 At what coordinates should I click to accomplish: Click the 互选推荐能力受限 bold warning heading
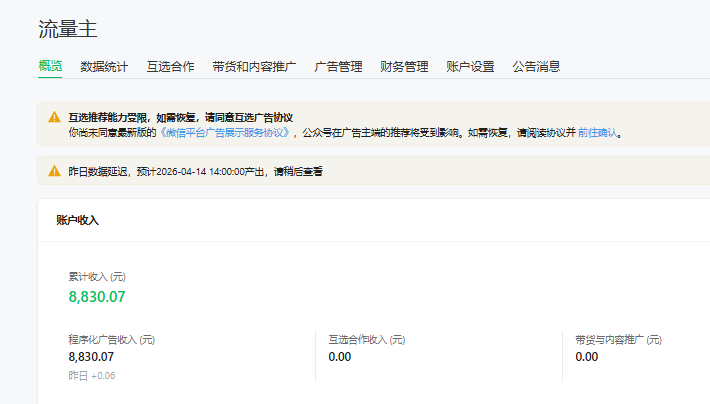coord(181,118)
